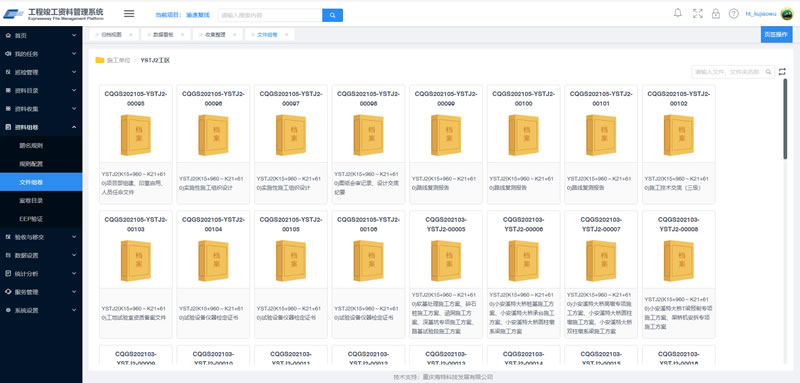Close the active 文件组卷 tab

pyautogui.click(x=286, y=35)
